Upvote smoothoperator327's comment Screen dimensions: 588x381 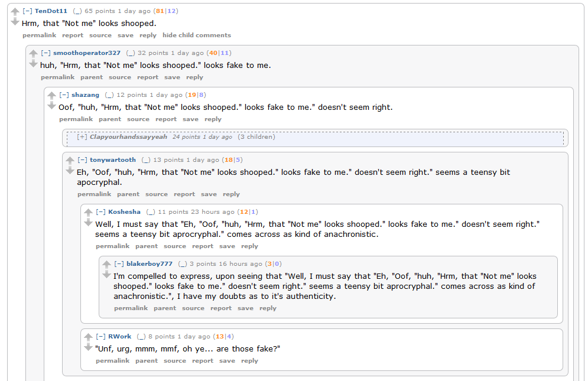click(34, 54)
